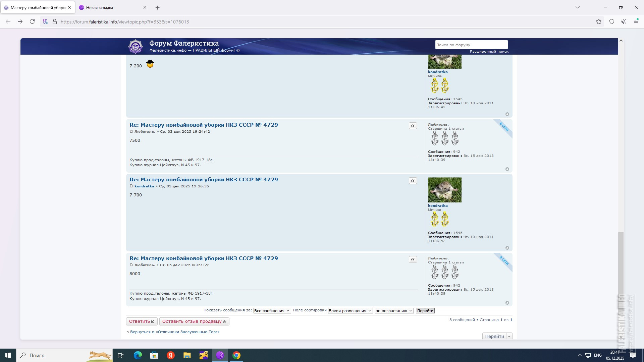This screenshot has width=644, height=362.
Task: Click 'Ответить' reply button
Action: pyautogui.click(x=142, y=321)
